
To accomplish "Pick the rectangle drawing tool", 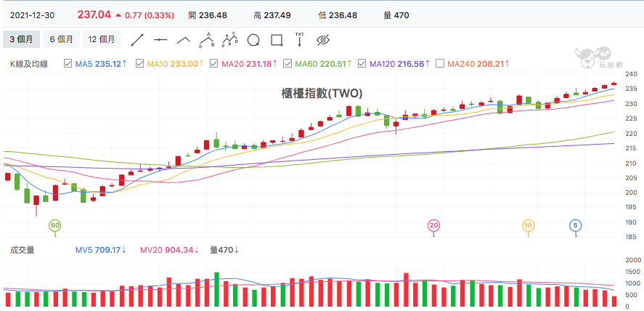I will [x=277, y=40].
